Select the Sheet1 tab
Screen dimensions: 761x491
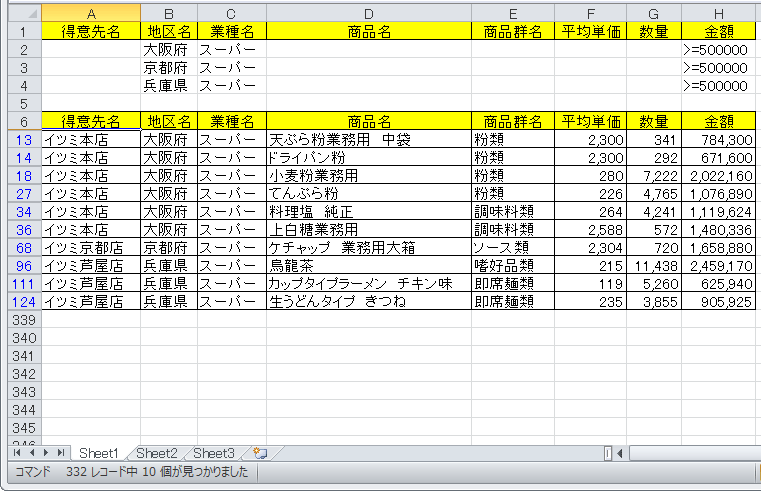(99, 453)
